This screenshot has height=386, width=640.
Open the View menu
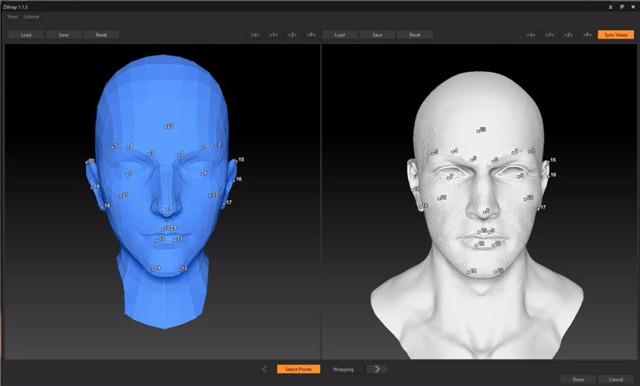point(13,17)
